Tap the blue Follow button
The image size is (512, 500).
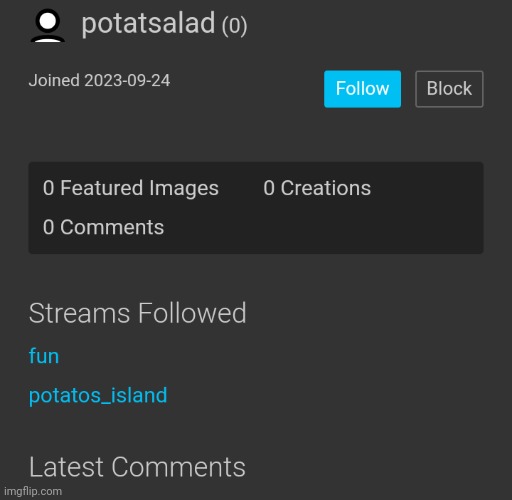(x=362, y=89)
